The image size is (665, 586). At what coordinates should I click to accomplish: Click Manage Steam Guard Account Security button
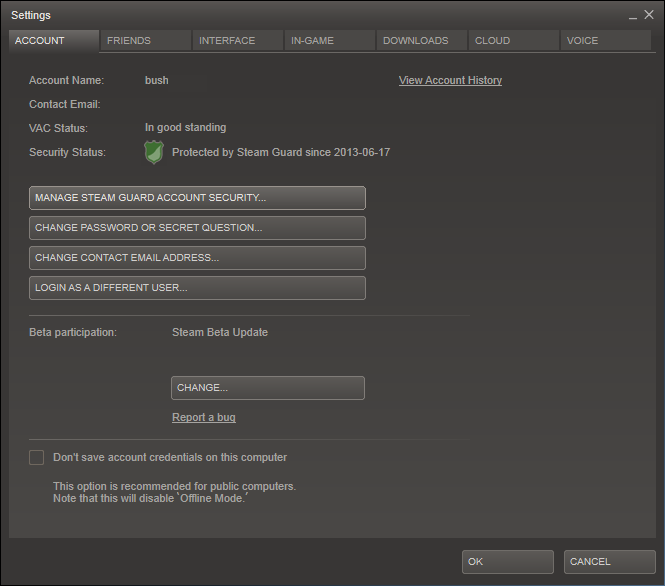197,198
